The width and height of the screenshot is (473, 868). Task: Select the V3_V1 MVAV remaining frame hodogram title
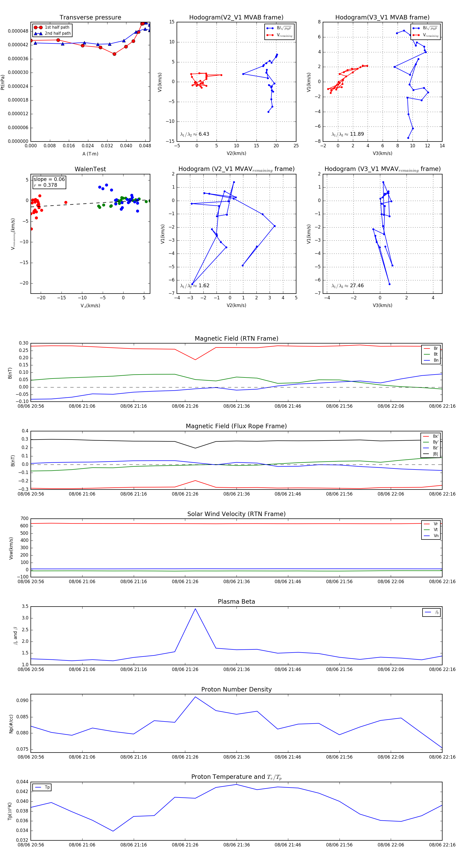pyautogui.click(x=382, y=169)
